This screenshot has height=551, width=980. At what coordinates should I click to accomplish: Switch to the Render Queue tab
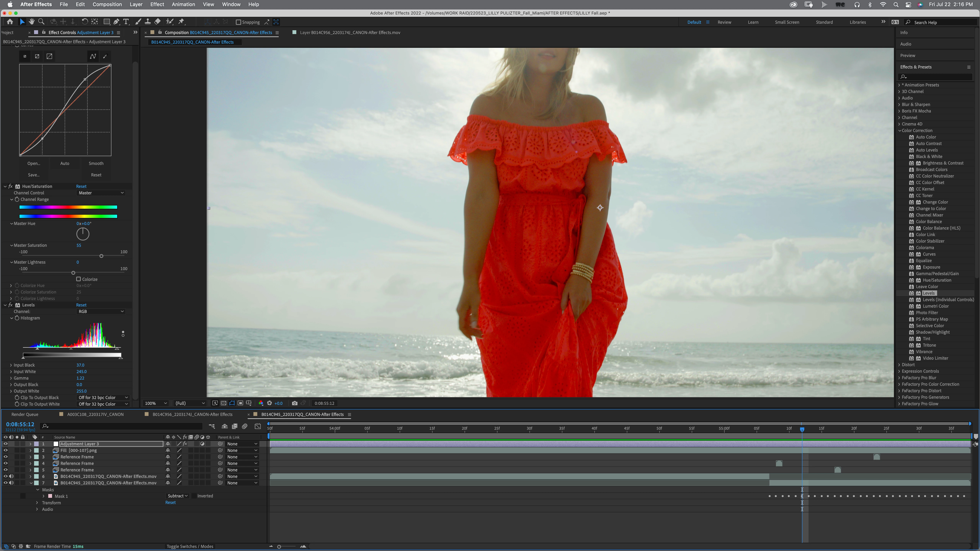coord(25,414)
